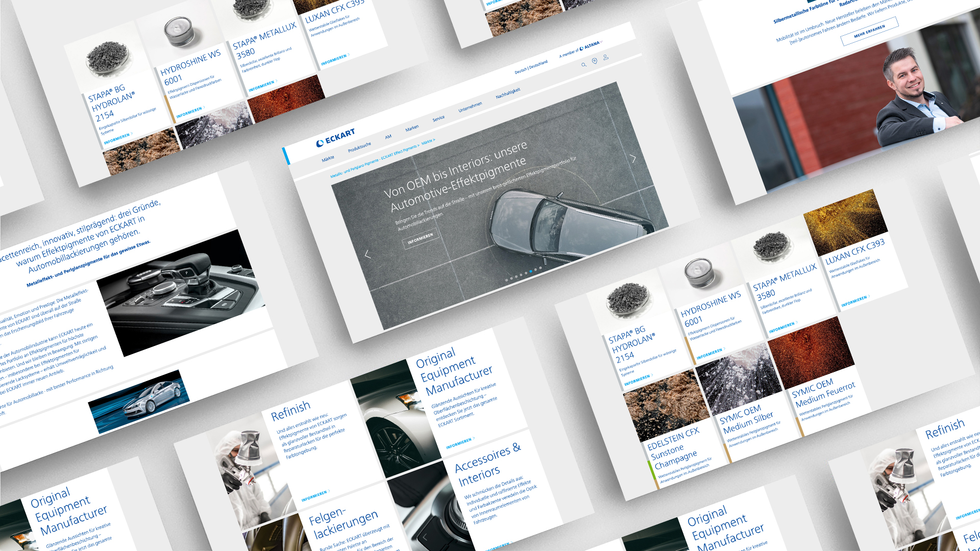Advance the hero slider with the right arrow
Viewport: 980px width, 551px height.
633,159
